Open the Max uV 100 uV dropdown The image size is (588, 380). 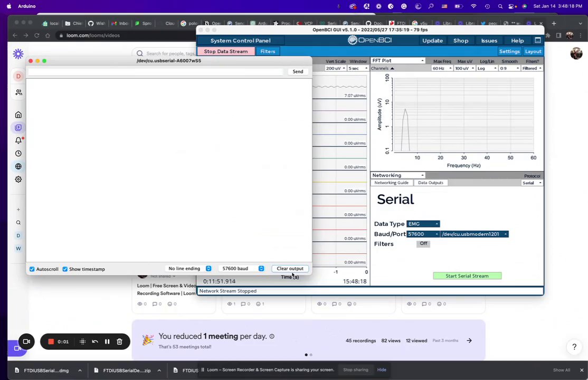coord(464,68)
